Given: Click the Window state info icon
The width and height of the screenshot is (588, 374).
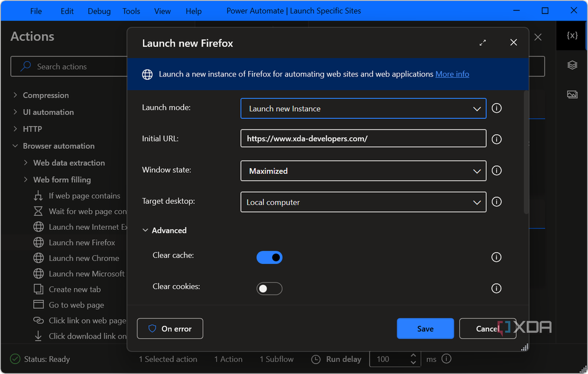Looking at the screenshot, I should pos(496,171).
